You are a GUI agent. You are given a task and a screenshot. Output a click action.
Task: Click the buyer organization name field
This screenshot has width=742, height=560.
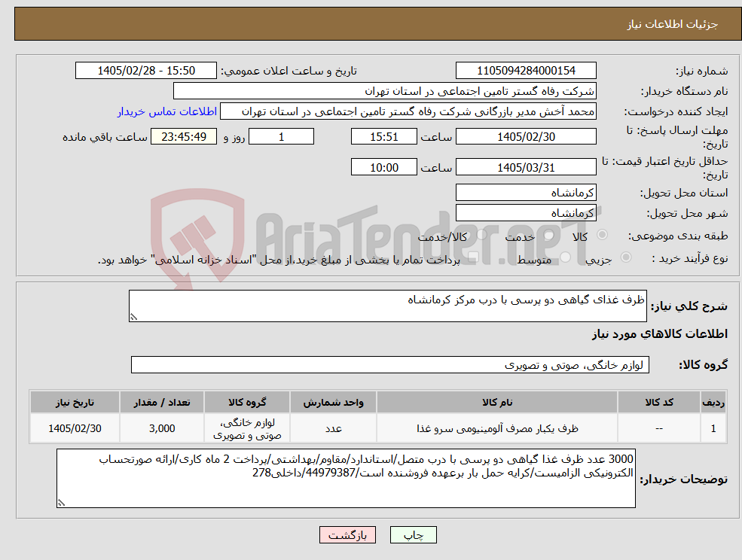pyautogui.click(x=384, y=91)
